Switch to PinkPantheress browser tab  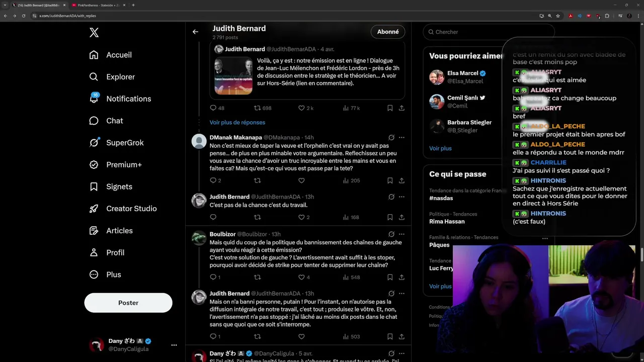tap(98, 5)
